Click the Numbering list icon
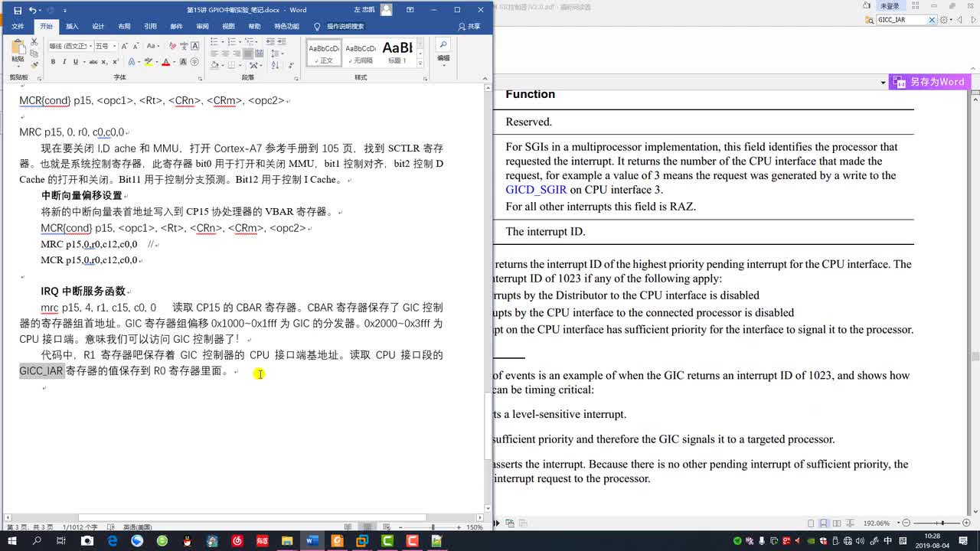 (231, 41)
